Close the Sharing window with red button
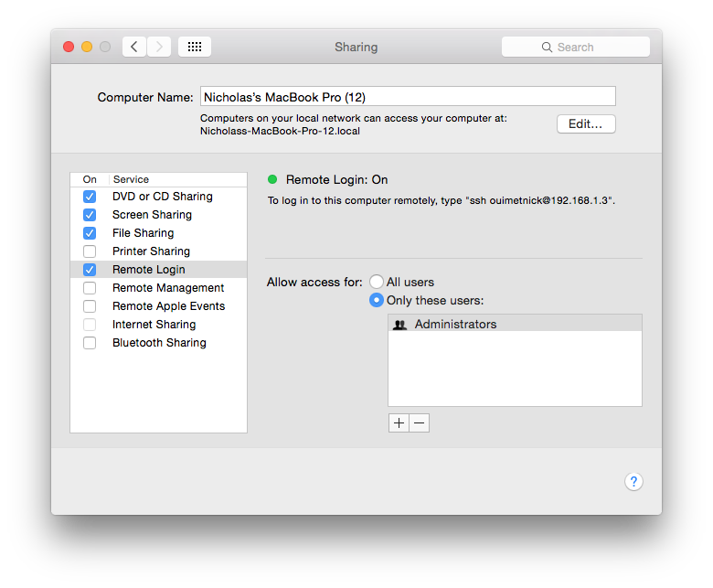Viewport: 713px width, 588px height. tap(69, 47)
